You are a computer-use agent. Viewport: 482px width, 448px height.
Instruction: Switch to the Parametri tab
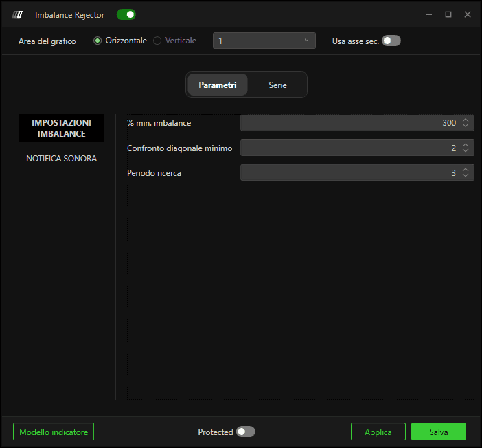tap(218, 85)
